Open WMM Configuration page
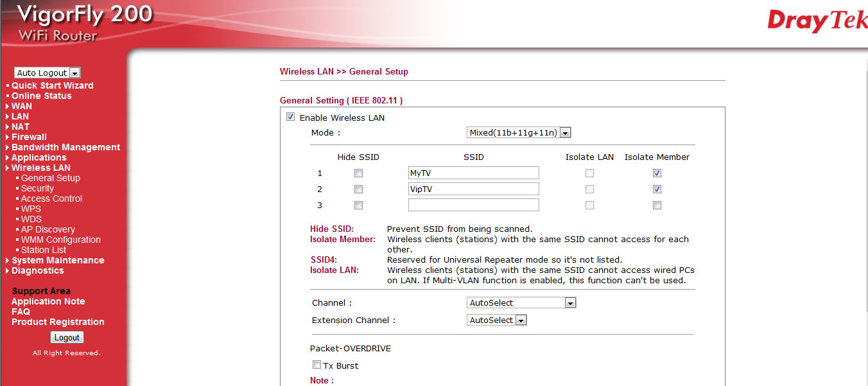868x386 pixels. (60, 240)
